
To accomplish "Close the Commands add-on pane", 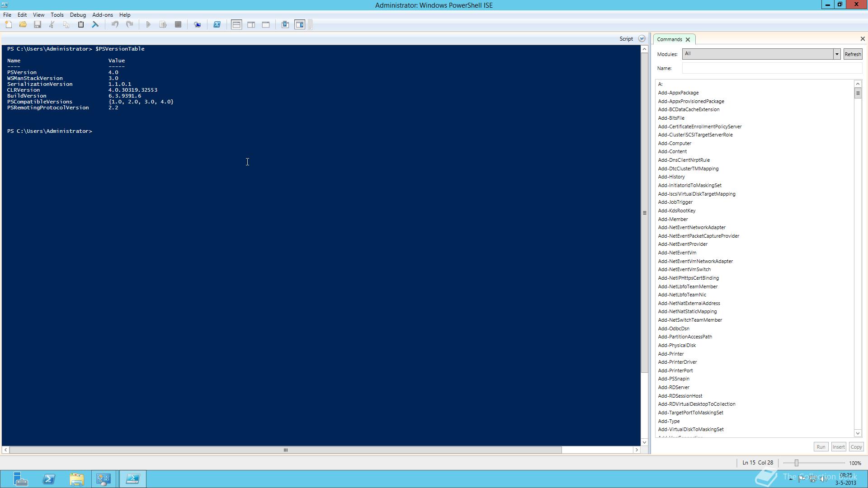I will [862, 39].
